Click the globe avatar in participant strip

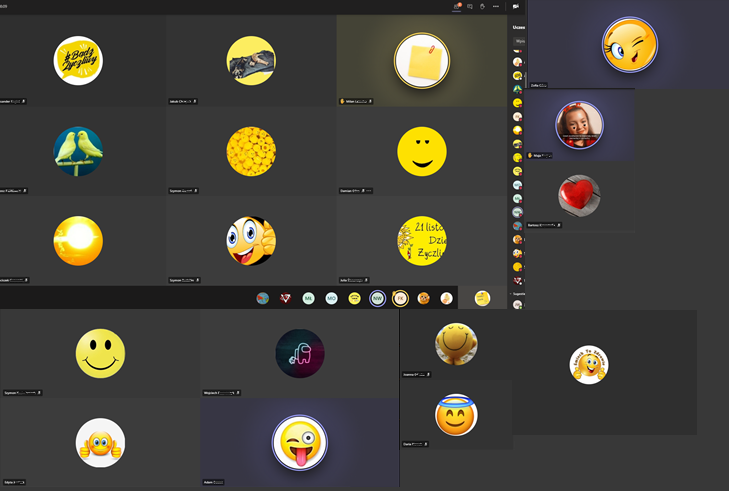click(x=262, y=298)
